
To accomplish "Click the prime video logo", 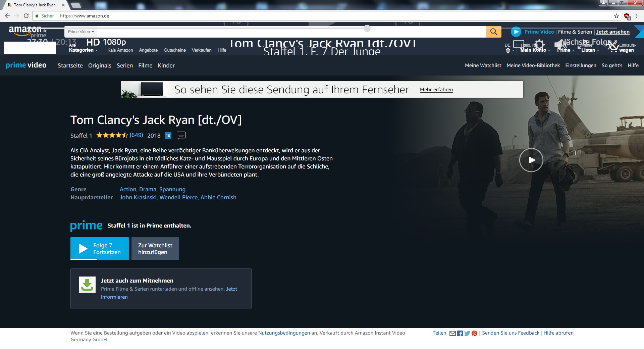I will pyautogui.click(x=26, y=65).
